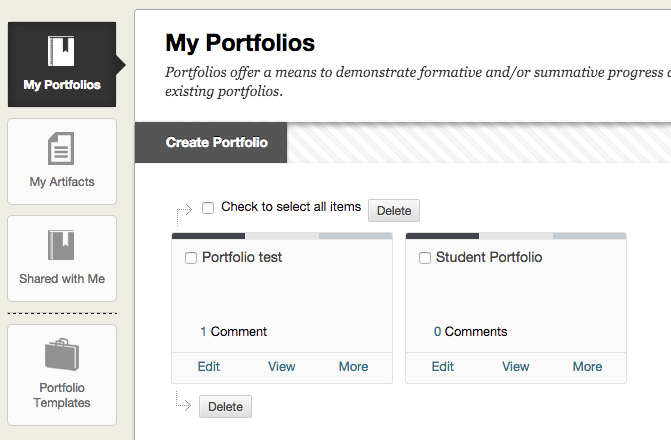The image size is (671, 440).
Task: Click the dark color bar above Portfolio test
Action: tap(208, 236)
